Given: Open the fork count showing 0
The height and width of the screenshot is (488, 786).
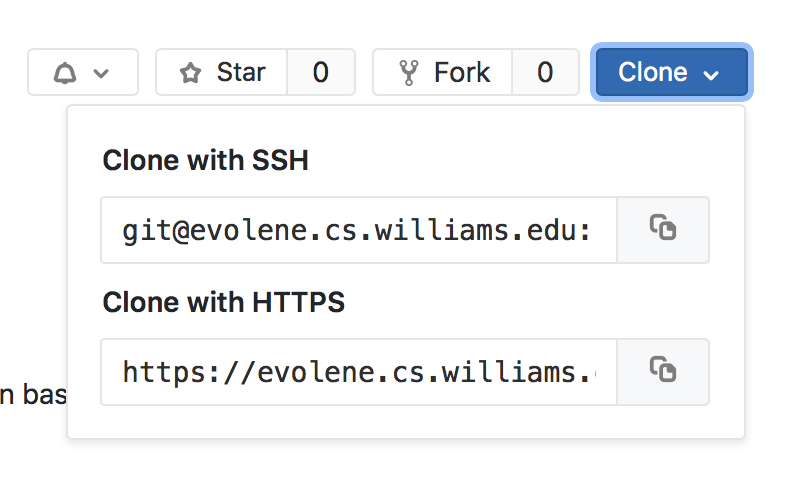Looking at the screenshot, I should pos(545,73).
